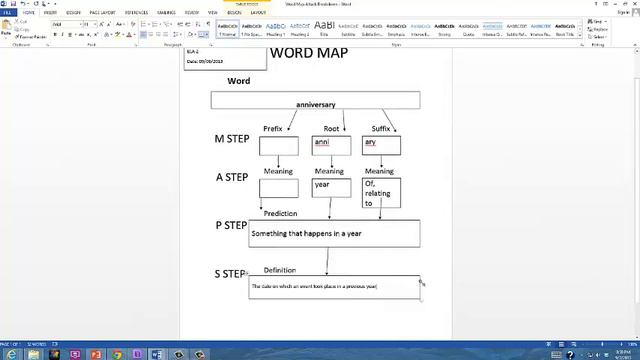Click the Redo icon in title bar
Image resolution: width=640 pixels, height=360 pixels.
tap(36, 4)
